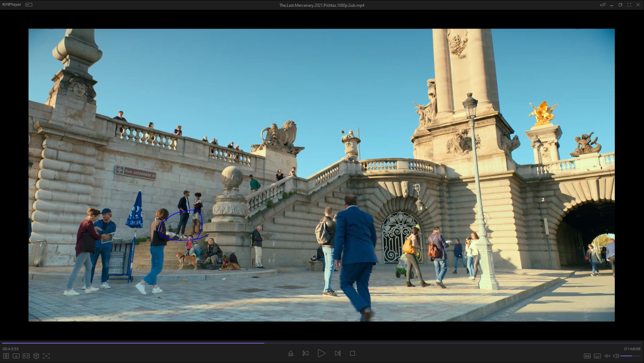Click the download/save video icon
The height and width of the screenshot is (363, 644).
[x=16, y=356]
